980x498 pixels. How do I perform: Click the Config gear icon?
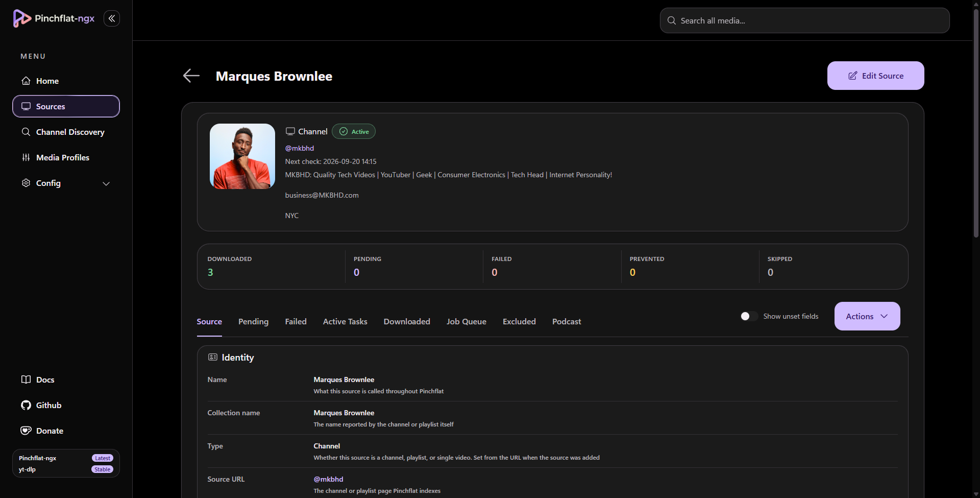tap(26, 183)
